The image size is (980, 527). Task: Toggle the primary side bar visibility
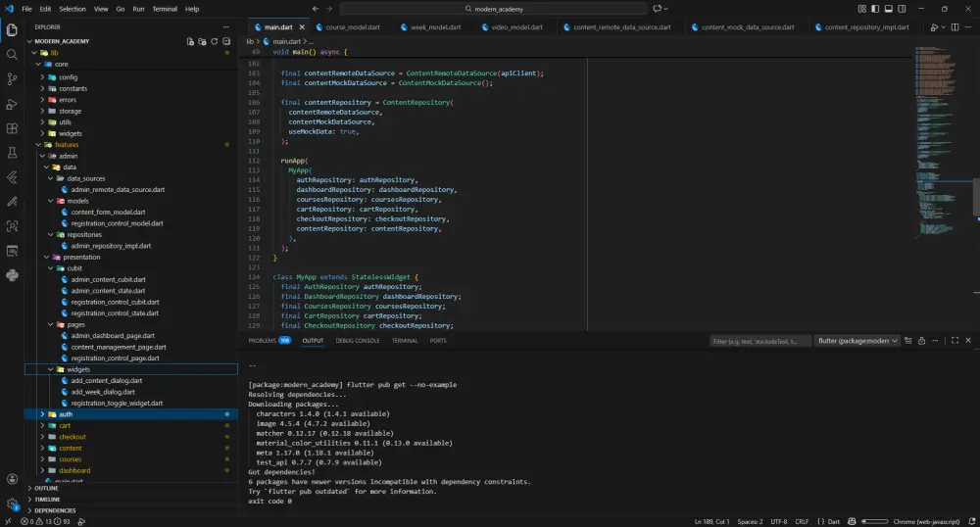(x=875, y=9)
